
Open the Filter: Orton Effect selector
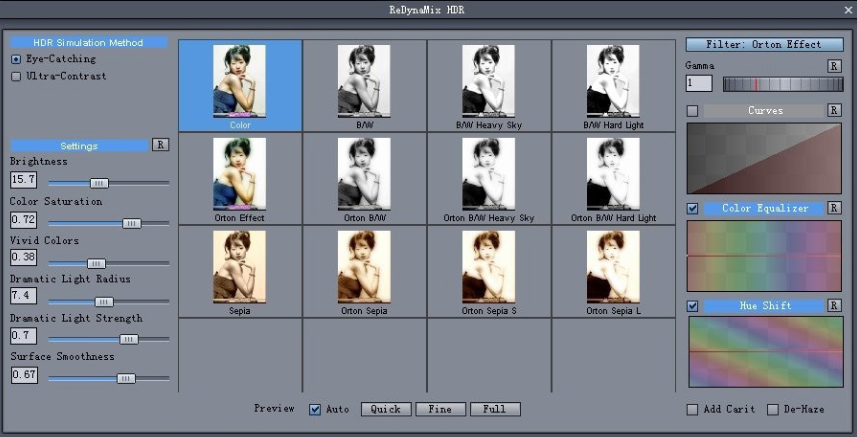(x=765, y=45)
